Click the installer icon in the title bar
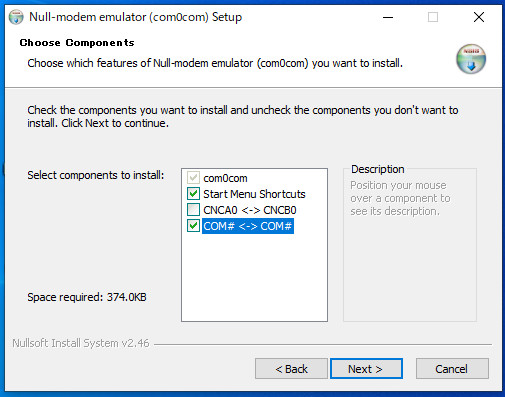The image size is (505, 397). [x=16, y=17]
